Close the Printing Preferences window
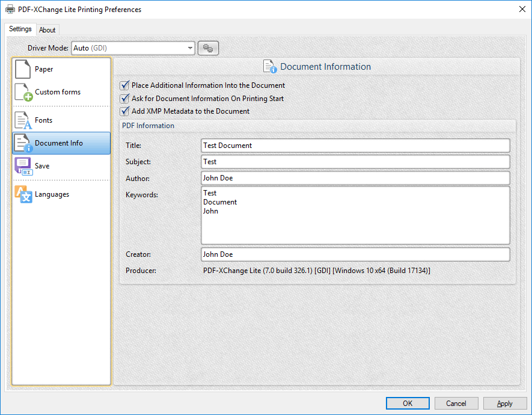Image resolution: width=532 pixels, height=415 pixels. (x=522, y=9)
